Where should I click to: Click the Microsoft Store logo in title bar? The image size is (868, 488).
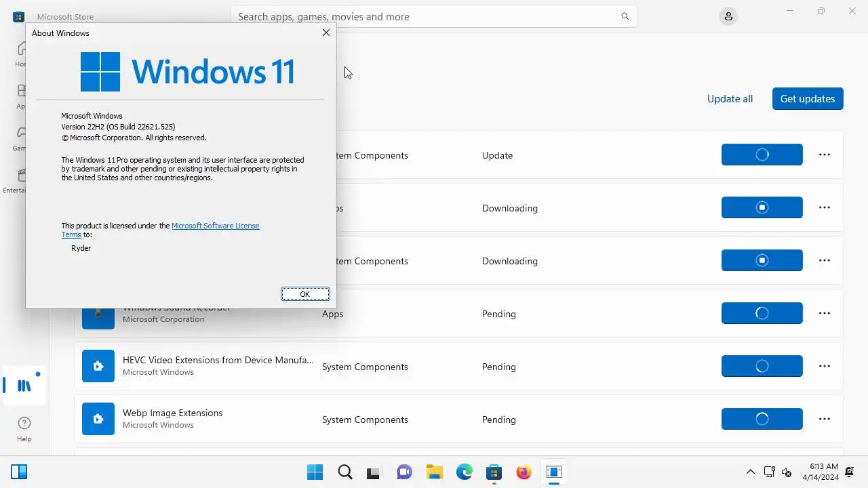point(19,16)
